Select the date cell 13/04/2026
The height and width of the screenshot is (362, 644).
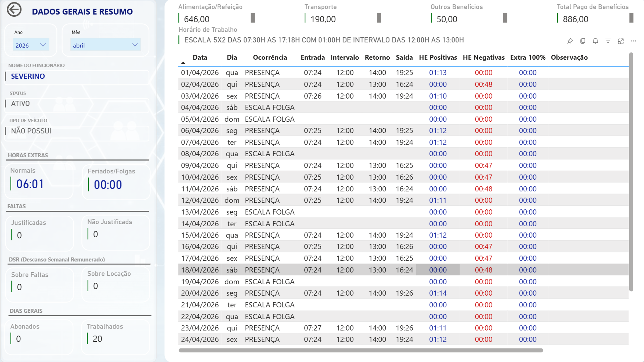(200, 212)
